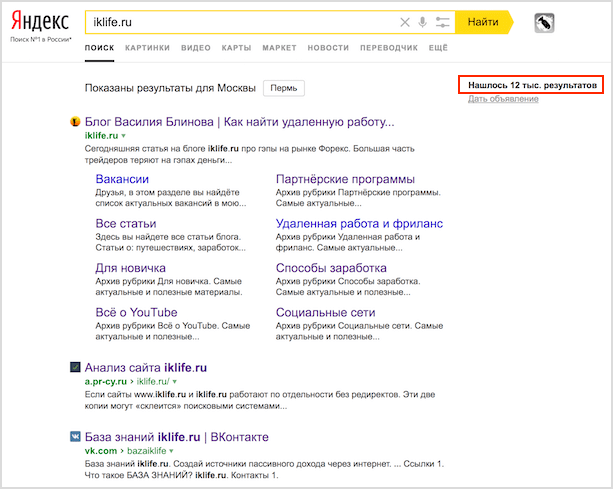The image size is (613, 489).
Task: Start voice search with the microphone icon
Action: point(423,22)
